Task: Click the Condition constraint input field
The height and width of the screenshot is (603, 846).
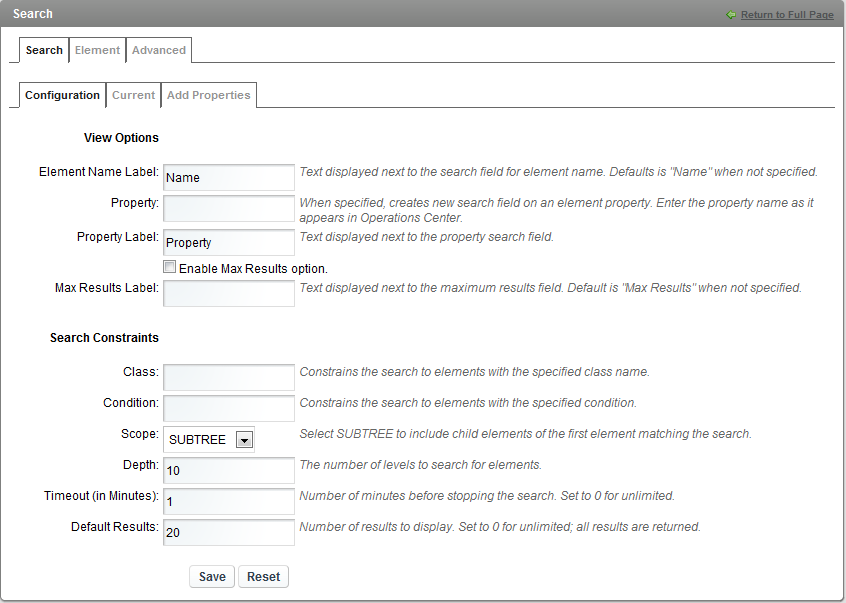Action: pyautogui.click(x=229, y=408)
